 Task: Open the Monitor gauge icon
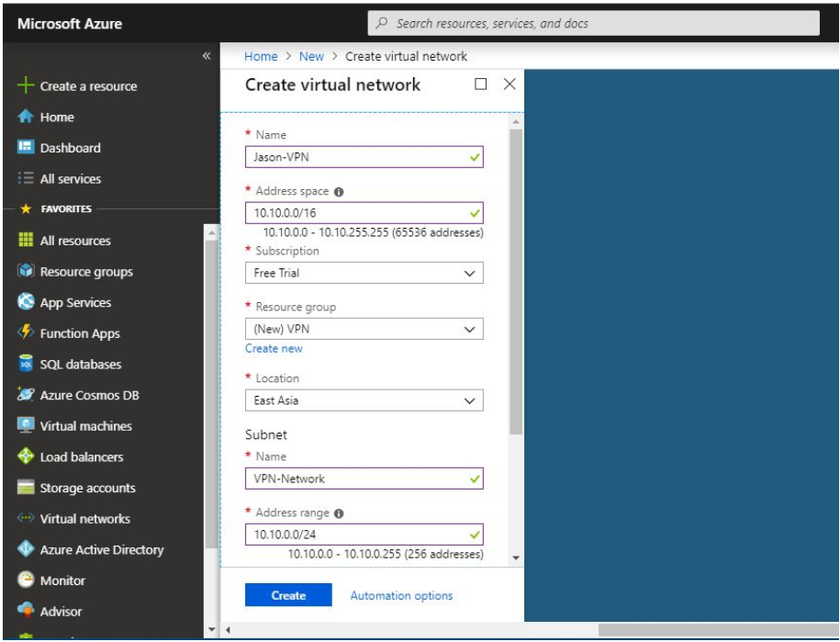click(x=25, y=580)
